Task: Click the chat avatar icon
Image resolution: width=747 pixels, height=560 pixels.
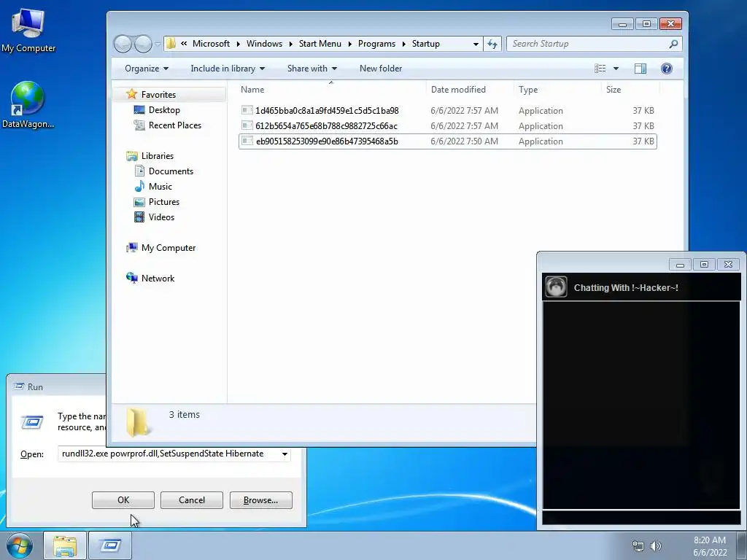Action: tap(556, 287)
